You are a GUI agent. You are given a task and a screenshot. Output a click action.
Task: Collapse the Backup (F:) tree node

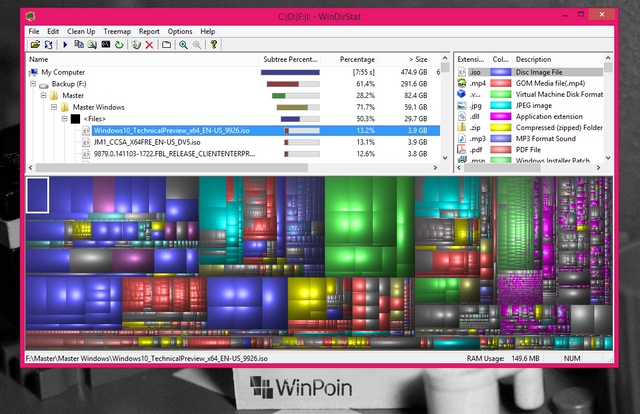coord(33,84)
